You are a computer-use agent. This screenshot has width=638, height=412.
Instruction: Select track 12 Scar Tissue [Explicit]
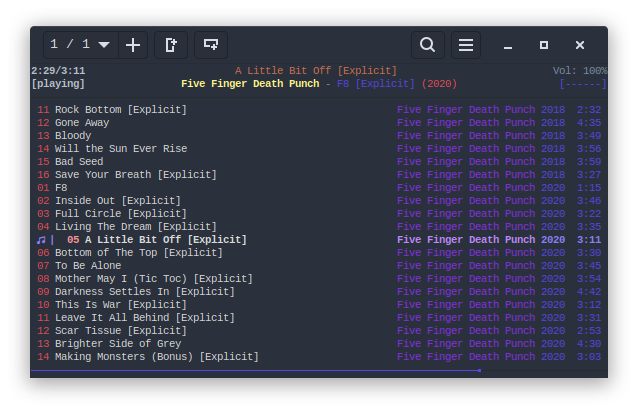(319, 331)
